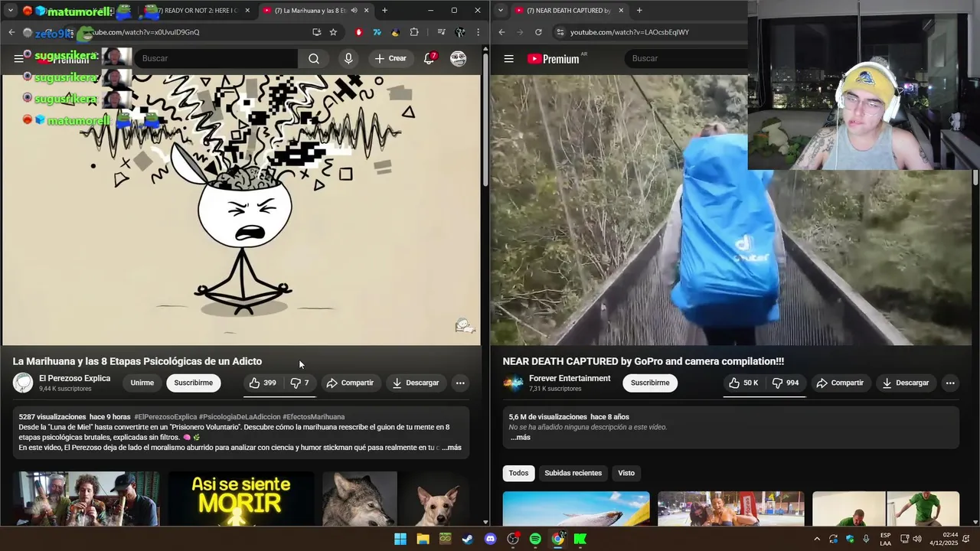Focus Buscar search field in left window
Viewport: 980px width, 551px height.
[x=216, y=58]
